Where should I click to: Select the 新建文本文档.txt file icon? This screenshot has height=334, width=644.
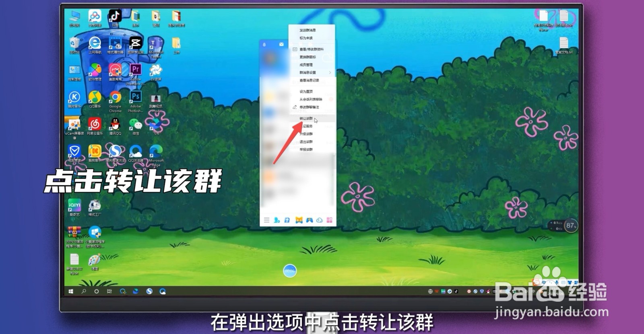tap(74, 264)
